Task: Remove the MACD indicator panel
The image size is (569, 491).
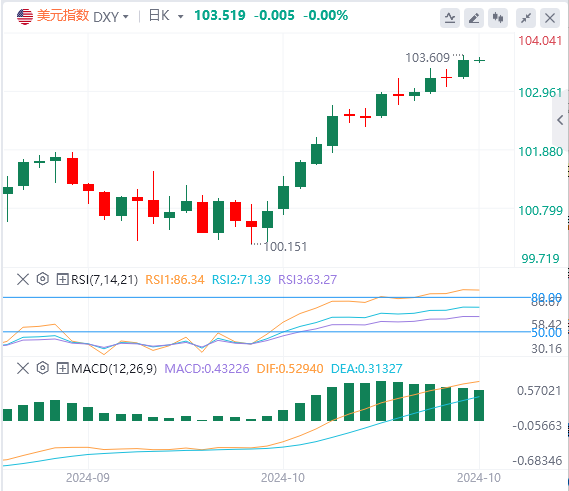Action: [x=23, y=368]
